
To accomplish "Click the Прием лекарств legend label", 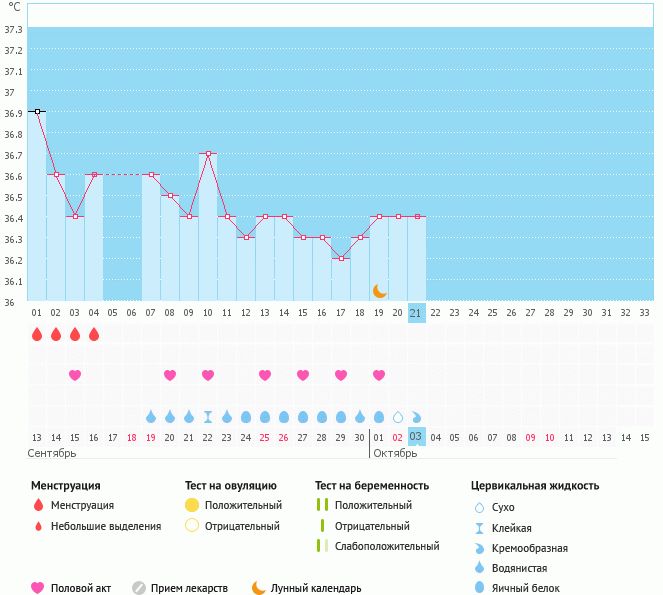I will [189, 588].
